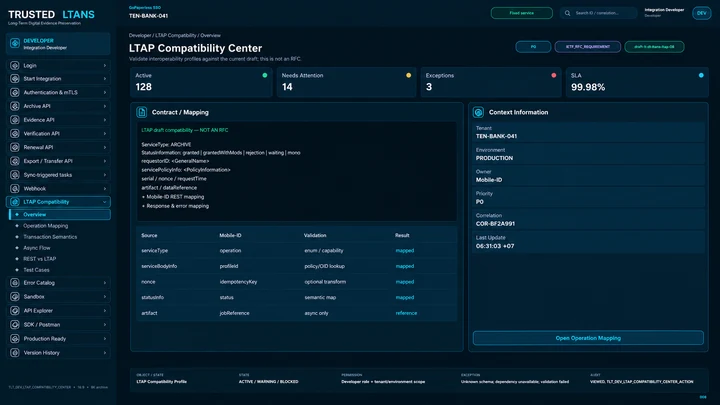
Task: Click the P0 priority tag
Action: (x=533, y=47)
